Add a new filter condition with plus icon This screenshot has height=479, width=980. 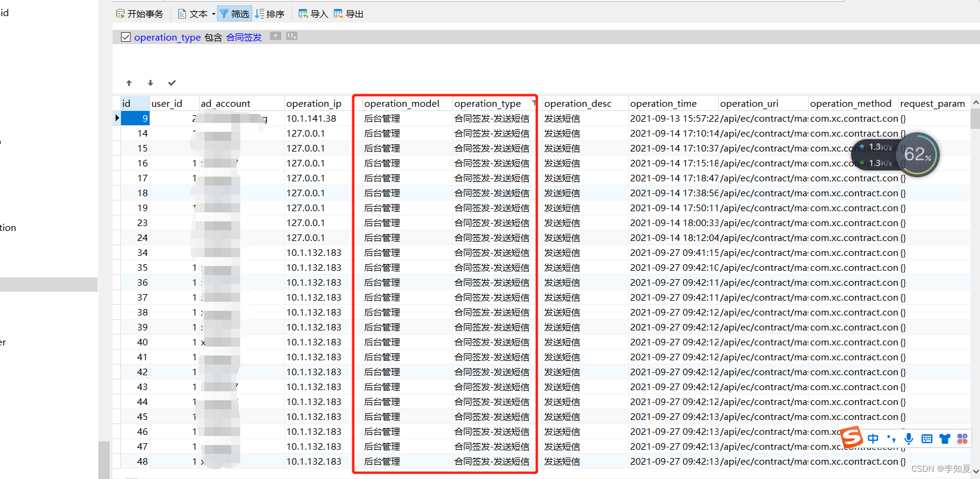[x=275, y=36]
